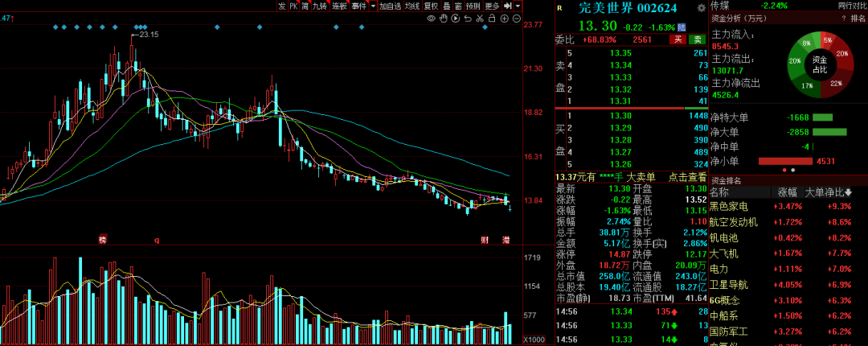868x346 pixels.
Task: Open the 更多 menu in the toolbar
Action: pyautogui.click(x=492, y=6)
